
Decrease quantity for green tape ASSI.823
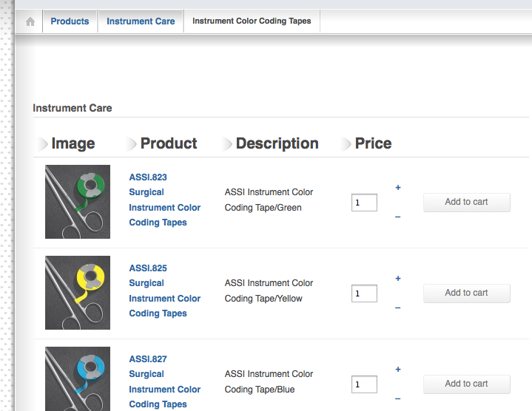pos(398,217)
